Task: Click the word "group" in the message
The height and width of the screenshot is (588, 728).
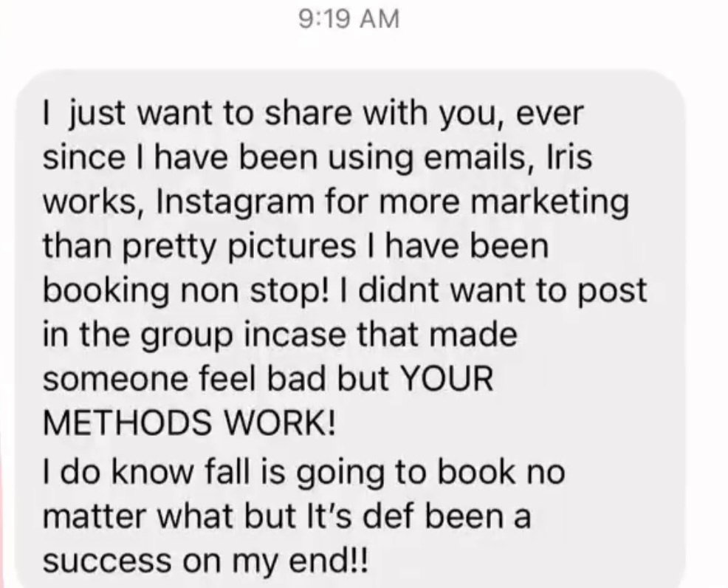Action: [186, 336]
